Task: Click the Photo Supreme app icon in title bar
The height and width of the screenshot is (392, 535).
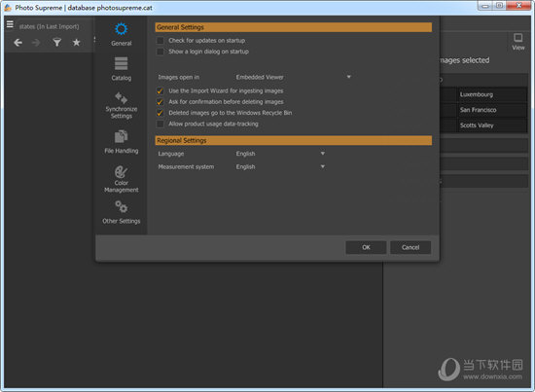Action: [8, 7]
